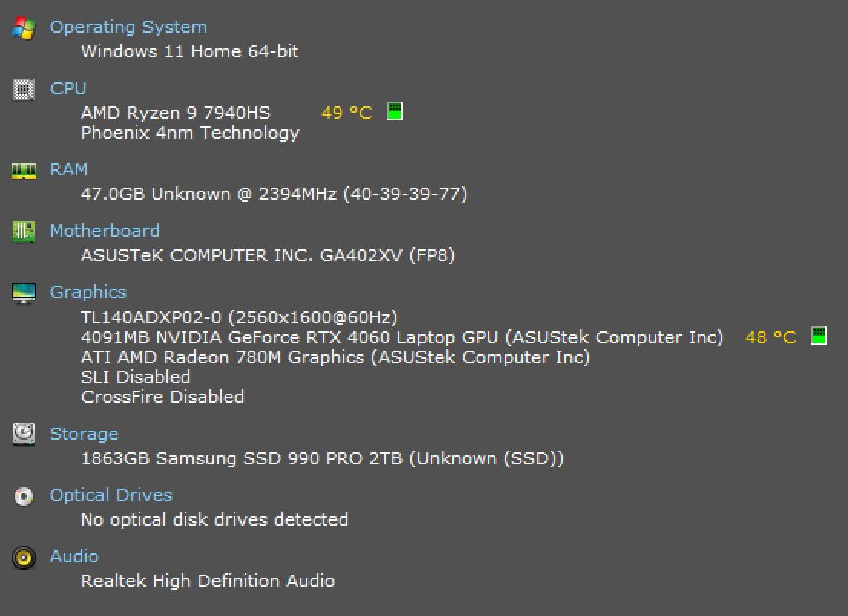Click the RAM memory stick icon

[x=24, y=171]
